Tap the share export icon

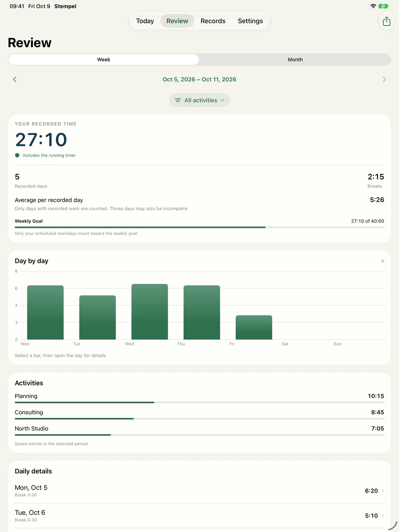(x=386, y=21)
